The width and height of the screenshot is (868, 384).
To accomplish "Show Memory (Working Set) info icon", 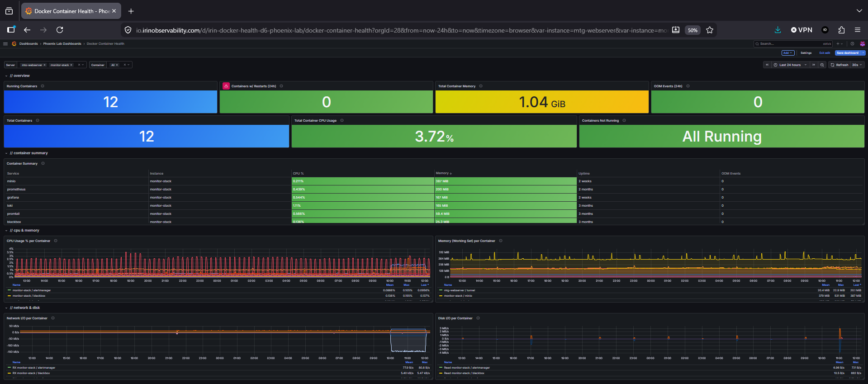I will point(501,241).
